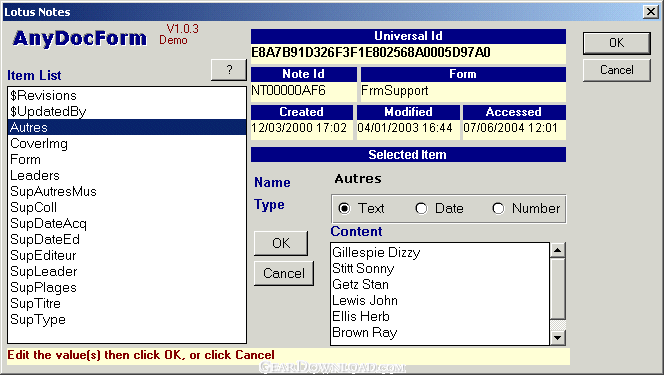Click Cancel beside the Content box

[284, 273]
